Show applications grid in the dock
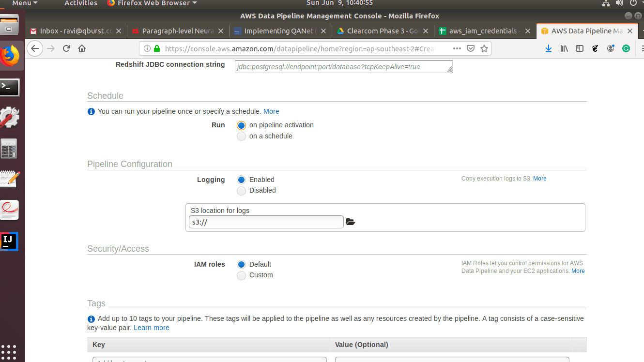 [9, 352]
